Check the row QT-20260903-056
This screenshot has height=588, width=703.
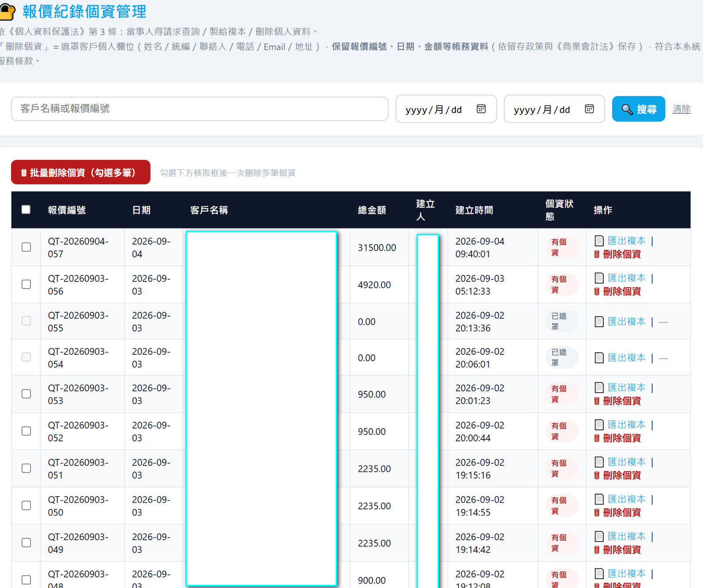(26, 285)
